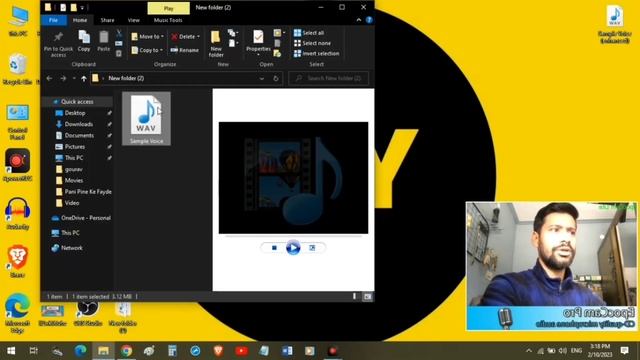Stop playback in the preview pane

pyautogui.click(x=274, y=248)
